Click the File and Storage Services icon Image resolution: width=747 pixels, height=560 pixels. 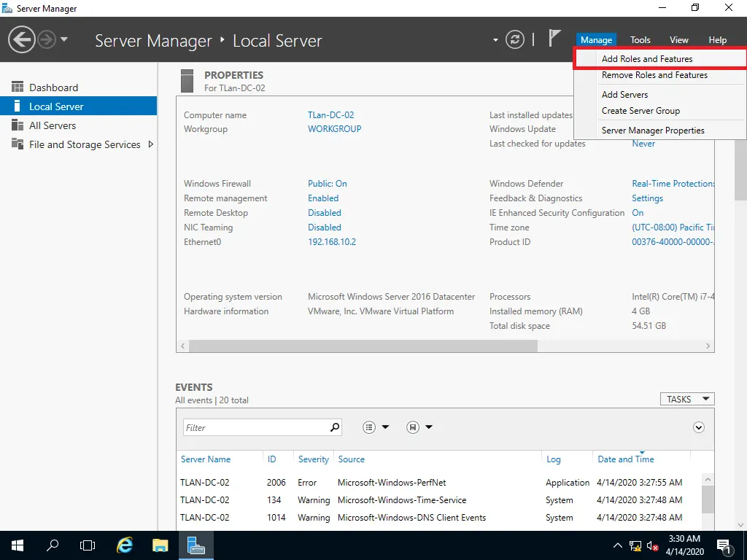(x=18, y=144)
